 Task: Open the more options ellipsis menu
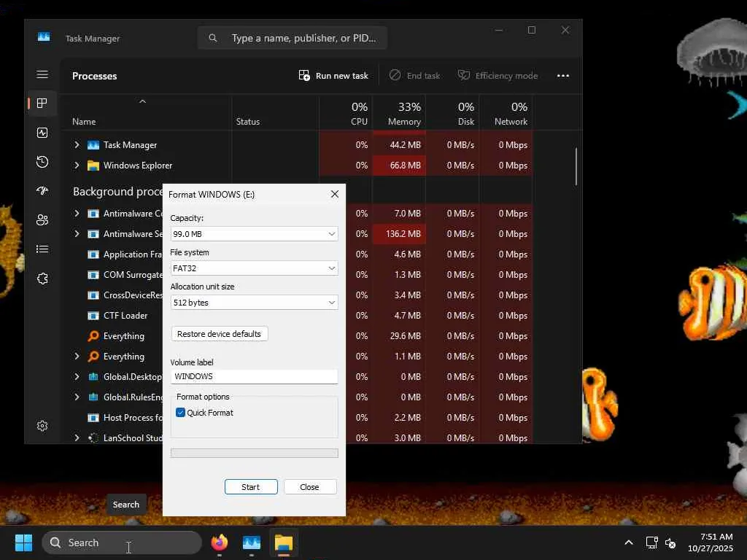pos(563,76)
